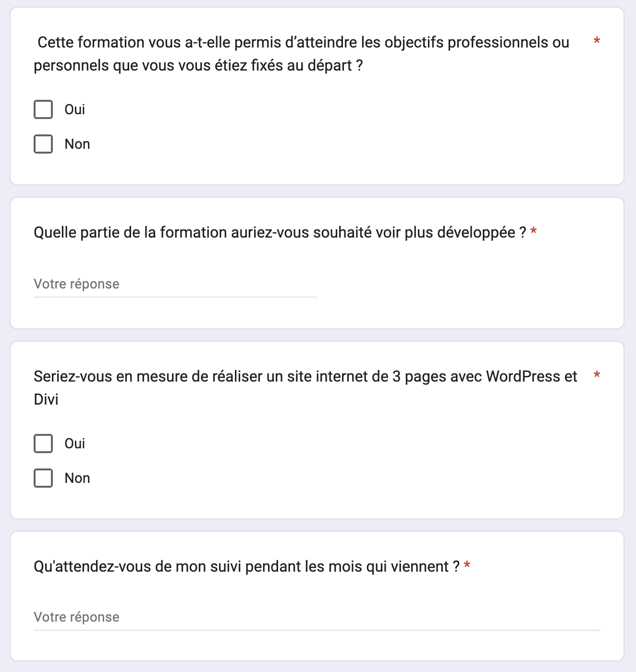Focus answer field for "plus développée" question
The image size is (636, 672).
coord(175,284)
